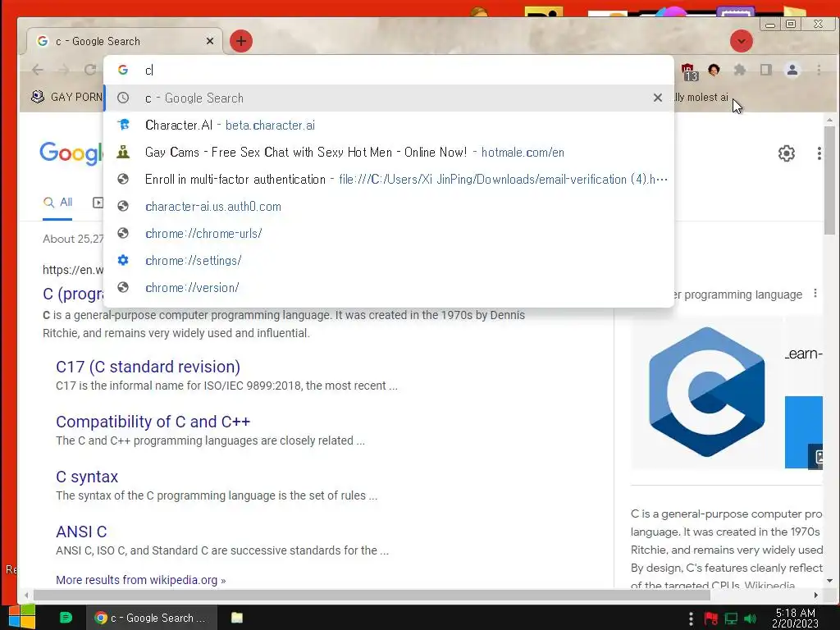Open chrome://version/ suggestion

(388, 288)
